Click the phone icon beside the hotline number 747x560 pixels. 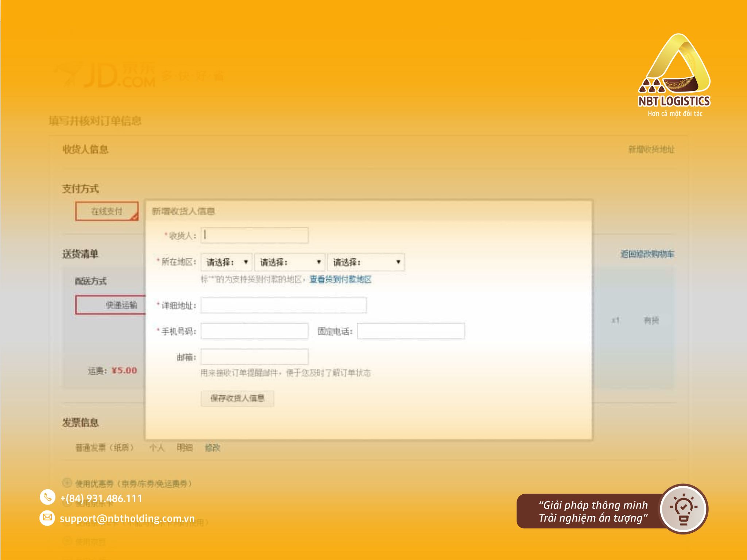pyautogui.click(x=47, y=497)
